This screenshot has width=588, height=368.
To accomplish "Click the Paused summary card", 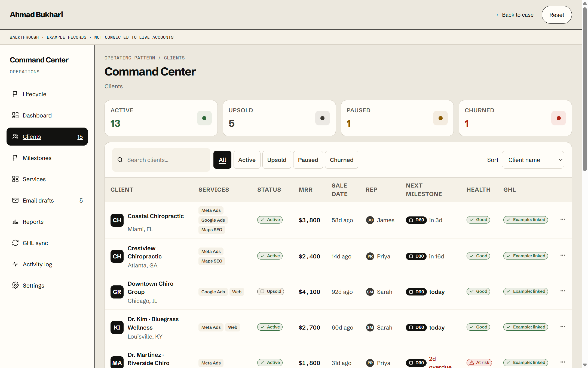I will 397,118.
